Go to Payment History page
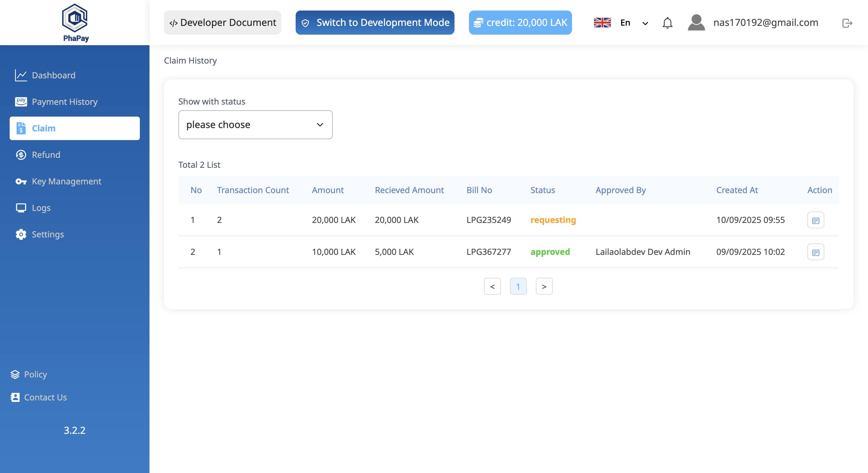 [64, 102]
